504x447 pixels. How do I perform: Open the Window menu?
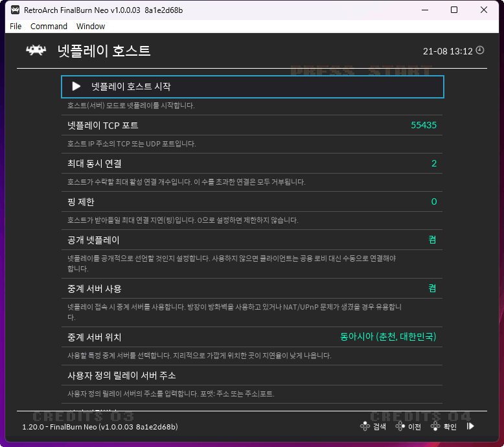click(91, 27)
